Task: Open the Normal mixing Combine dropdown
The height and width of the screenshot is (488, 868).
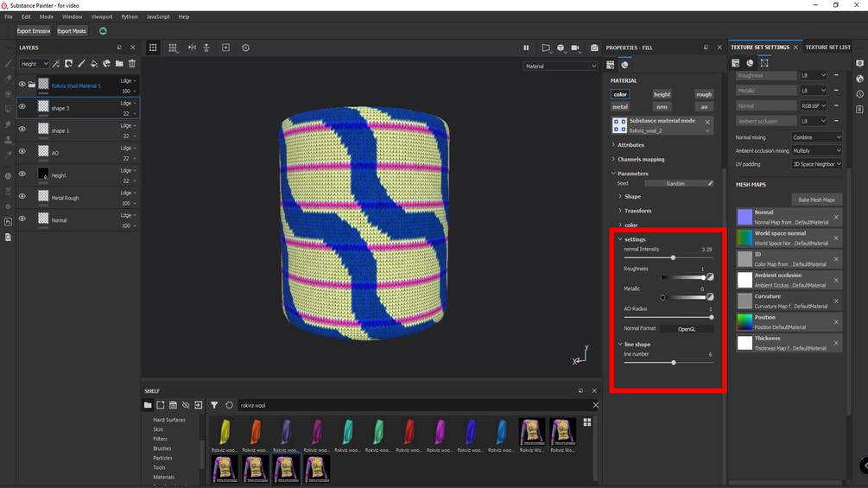Action: [816, 137]
